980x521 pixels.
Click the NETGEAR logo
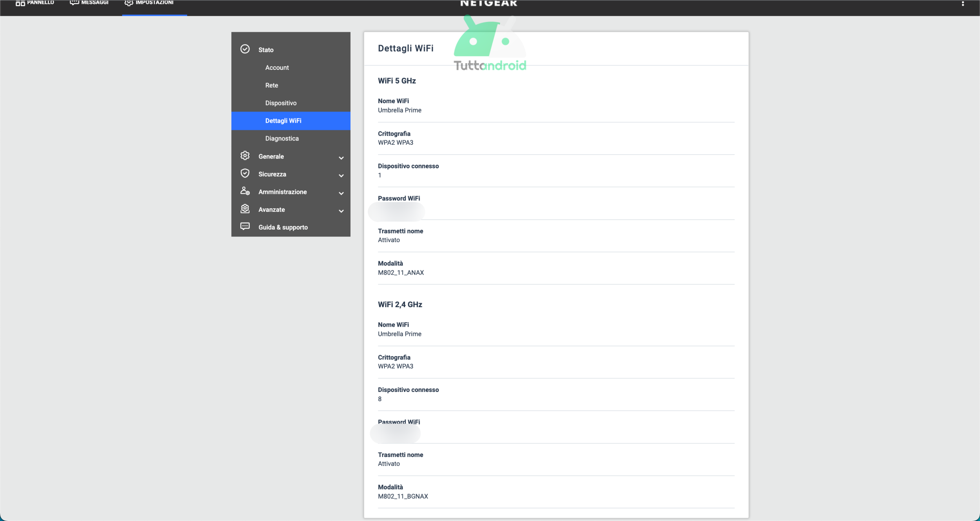pos(489,4)
